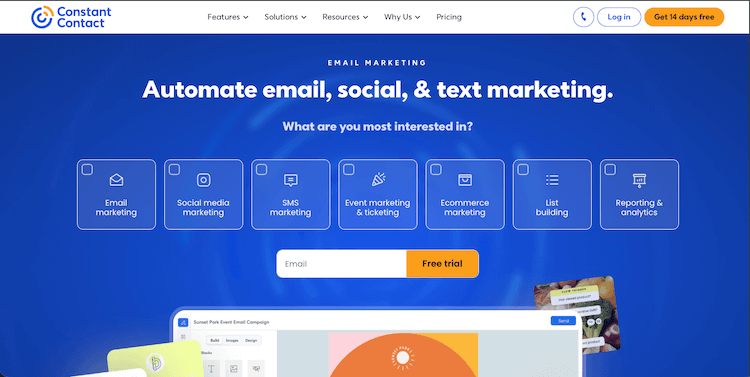Screen dimensions: 750x377
Task: Click the Instagram-style icon on Social media marketing card
Action: pos(203,180)
